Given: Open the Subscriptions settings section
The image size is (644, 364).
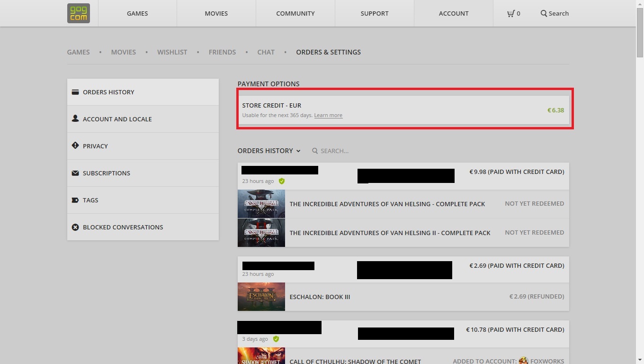Looking at the screenshot, I should pyautogui.click(x=143, y=173).
